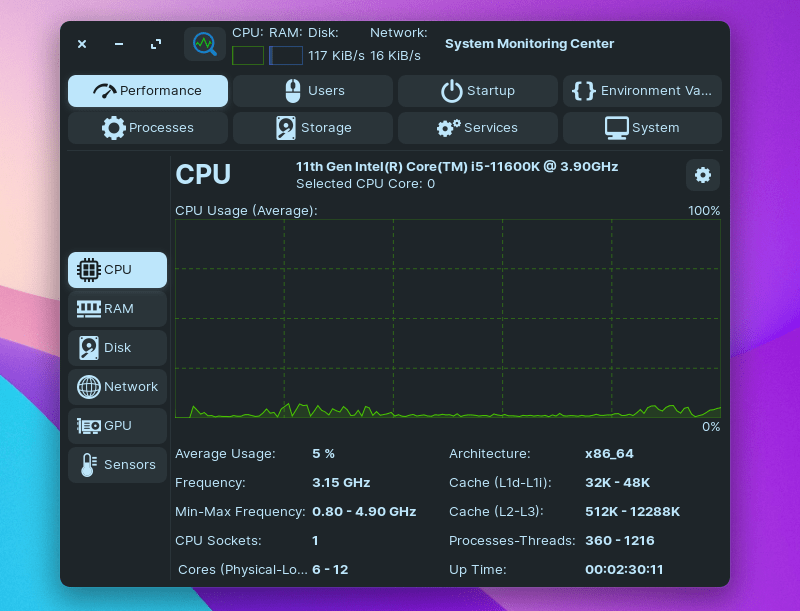The image size is (800, 611).
Task: Click the power icon on the Startup tab
Action: pos(449,90)
